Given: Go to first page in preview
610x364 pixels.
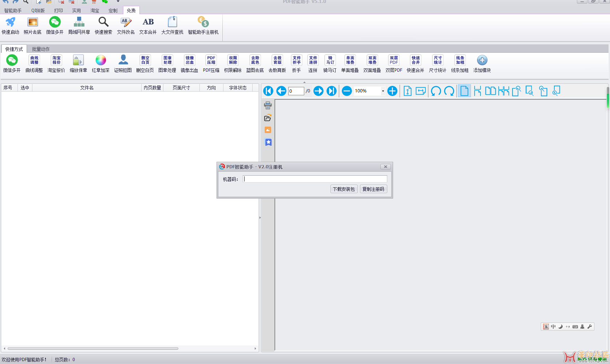Looking at the screenshot, I should pos(268,91).
